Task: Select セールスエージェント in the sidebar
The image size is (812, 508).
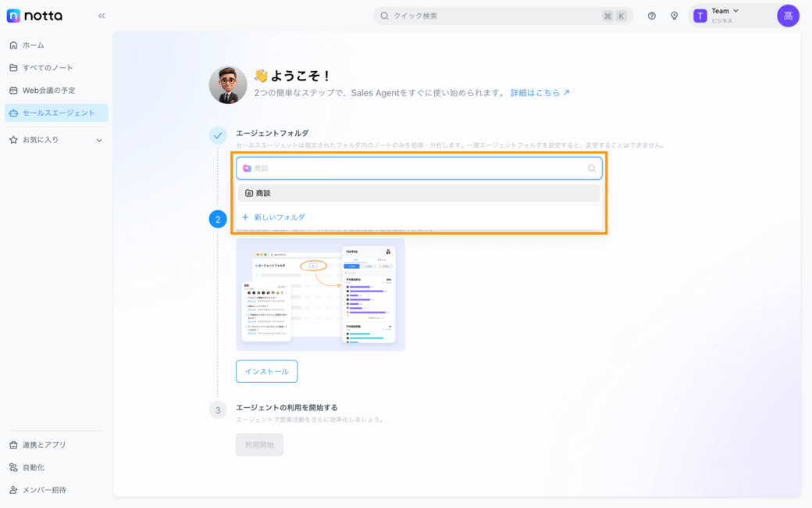Action: 56,113
